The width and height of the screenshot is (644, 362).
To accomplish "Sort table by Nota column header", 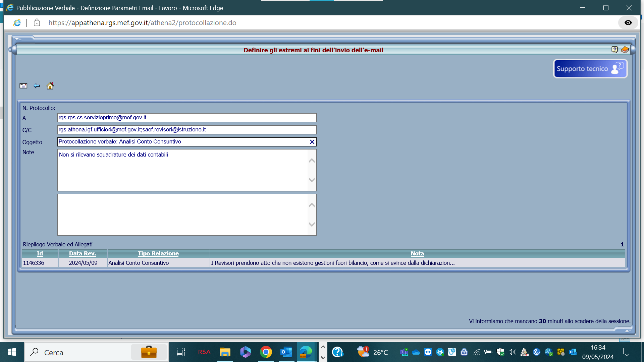I will click(417, 253).
